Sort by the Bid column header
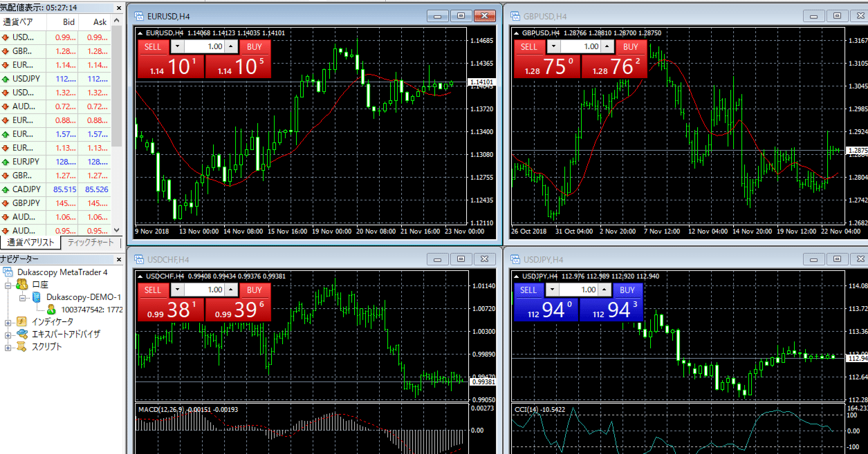The image size is (868, 454). pyautogui.click(x=62, y=22)
